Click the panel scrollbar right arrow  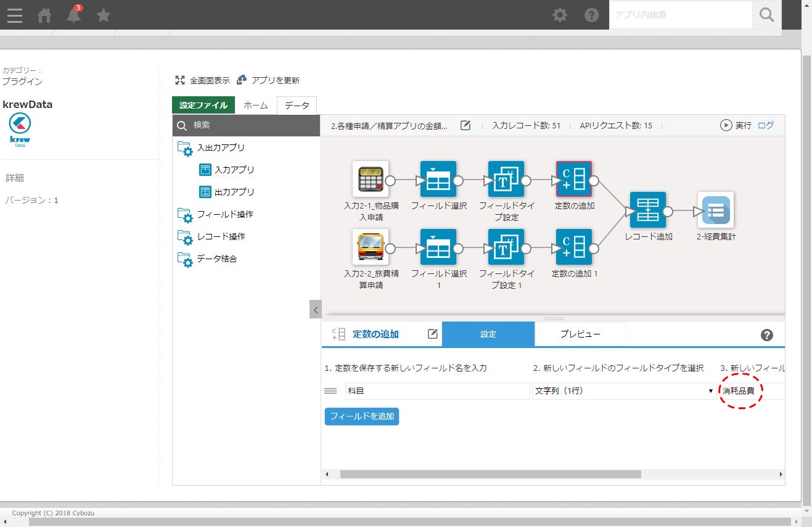781,474
